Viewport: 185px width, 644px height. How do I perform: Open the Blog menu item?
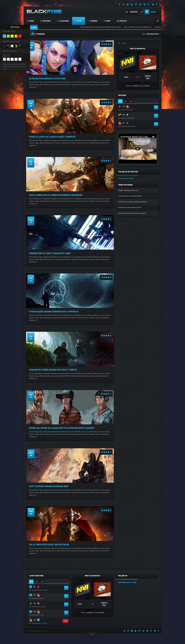click(x=79, y=21)
